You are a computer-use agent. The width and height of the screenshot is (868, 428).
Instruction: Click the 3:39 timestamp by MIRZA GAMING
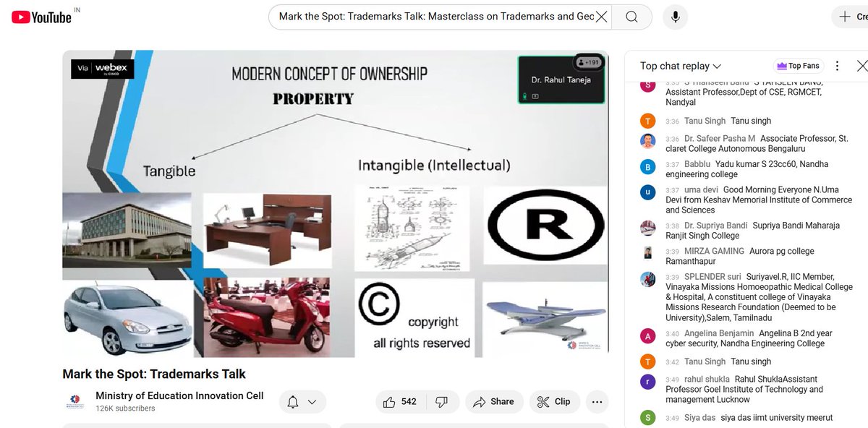pos(672,252)
